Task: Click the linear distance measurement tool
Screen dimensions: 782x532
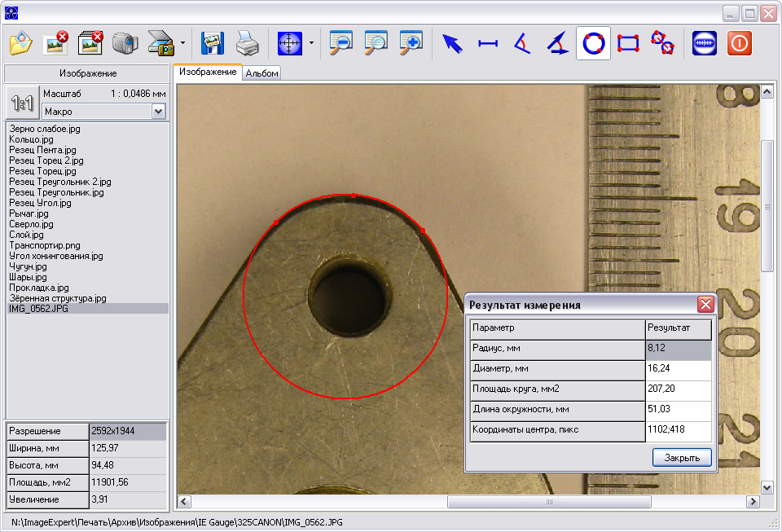Action: pos(487,43)
